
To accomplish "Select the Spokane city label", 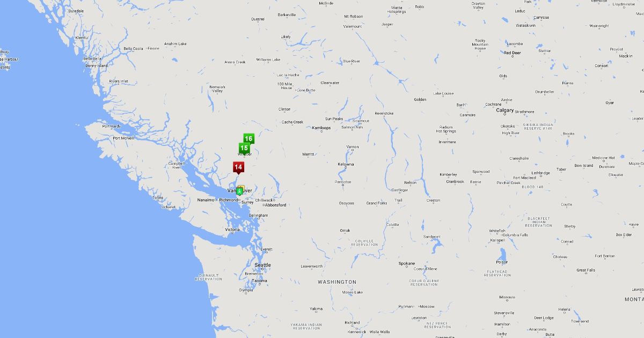I will tap(406, 263).
